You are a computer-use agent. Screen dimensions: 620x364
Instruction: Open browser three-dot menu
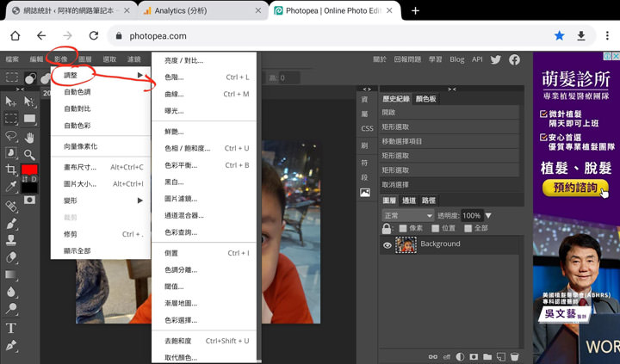coord(607,36)
